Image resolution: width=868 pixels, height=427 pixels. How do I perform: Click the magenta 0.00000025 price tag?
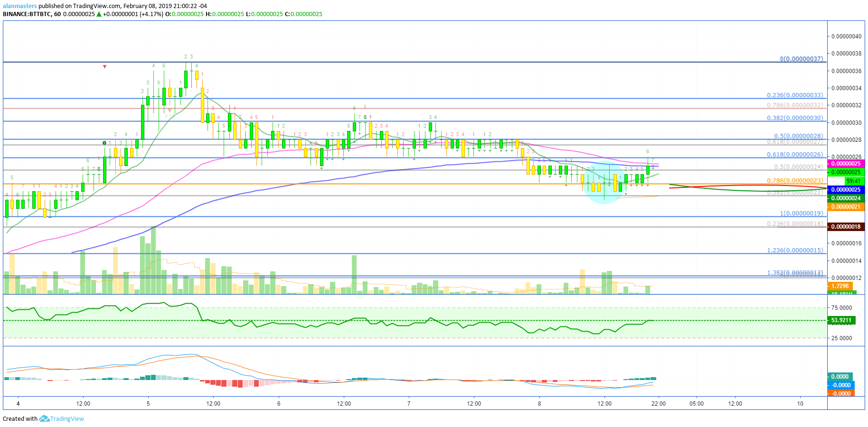tap(846, 164)
